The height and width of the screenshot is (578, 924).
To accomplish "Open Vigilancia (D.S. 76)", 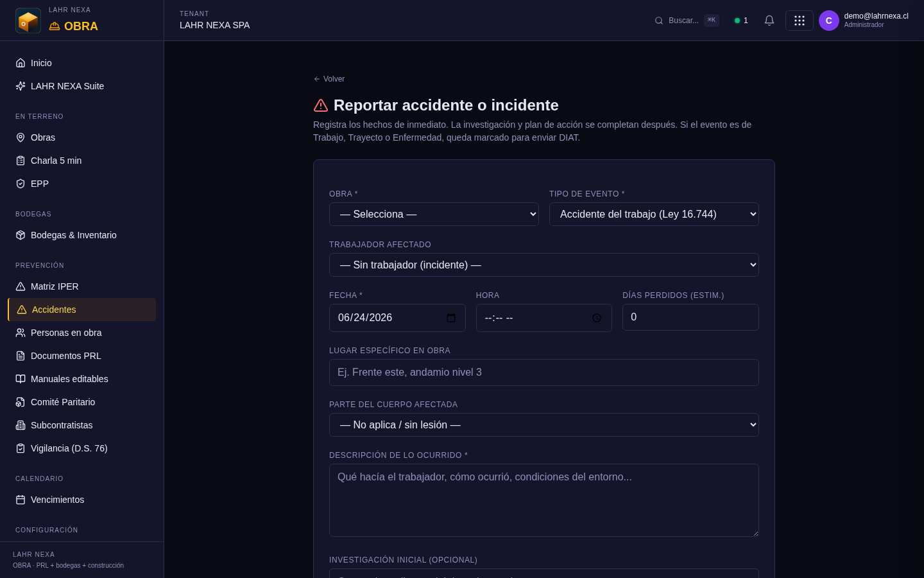I will click(x=82, y=448).
